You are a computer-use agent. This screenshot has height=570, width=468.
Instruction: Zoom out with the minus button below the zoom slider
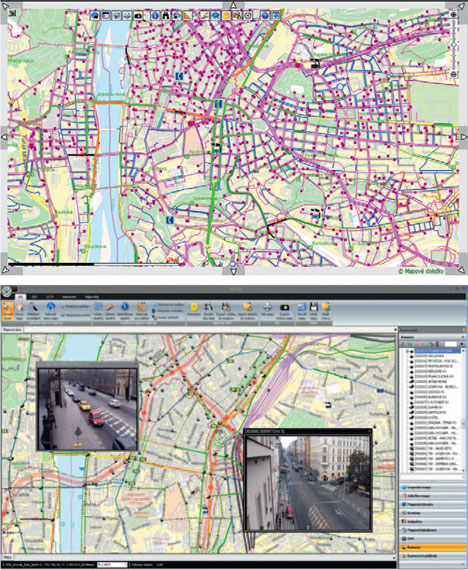[453, 74]
